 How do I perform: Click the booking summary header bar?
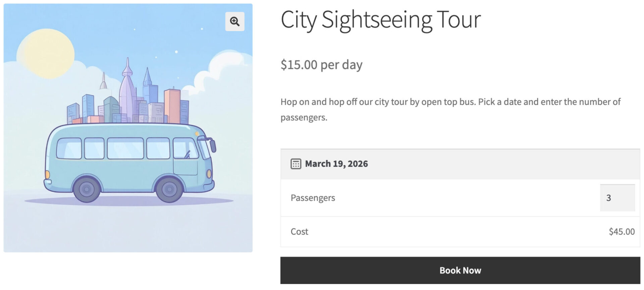point(460,164)
